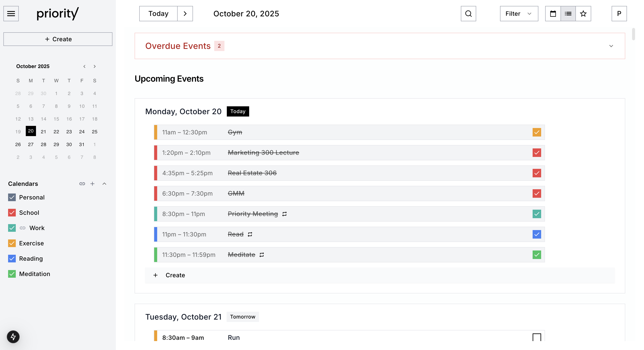The image size is (644, 350).
Task: Hide the School calendar
Action: click(x=11, y=213)
